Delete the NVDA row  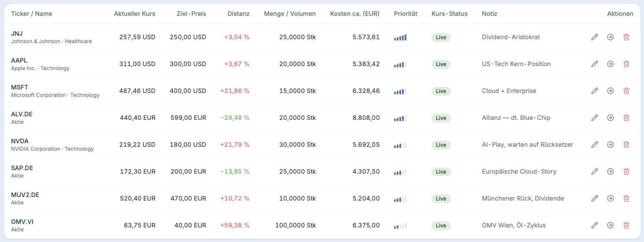click(x=626, y=145)
